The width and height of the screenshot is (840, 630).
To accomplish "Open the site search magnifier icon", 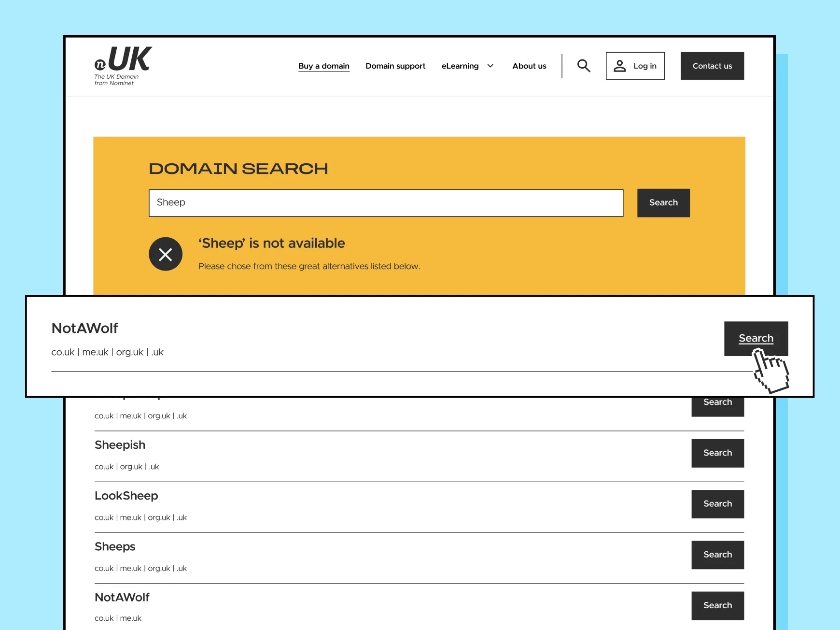I will [584, 66].
